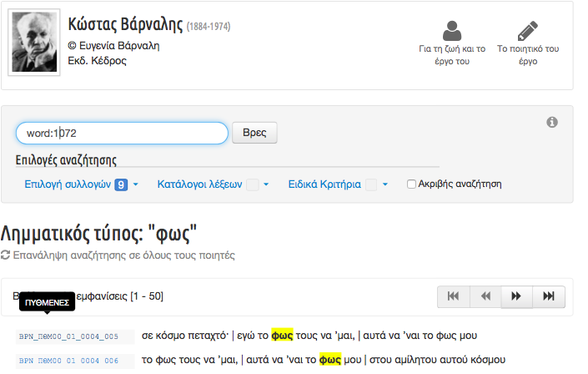
Task: Open the Για τη ζωή και το έργο του link
Action: pyautogui.click(x=452, y=55)
